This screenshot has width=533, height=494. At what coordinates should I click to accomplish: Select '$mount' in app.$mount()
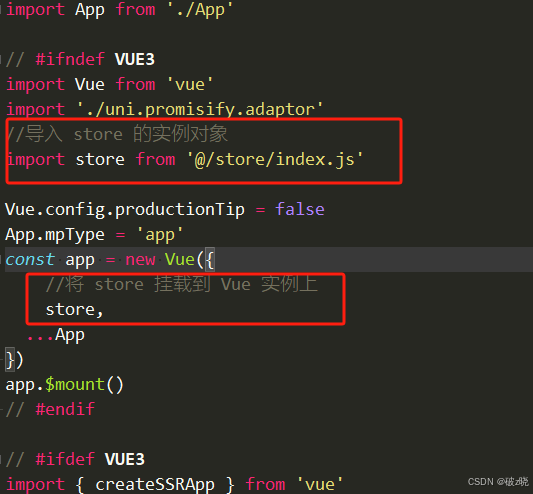click(75, 385)
